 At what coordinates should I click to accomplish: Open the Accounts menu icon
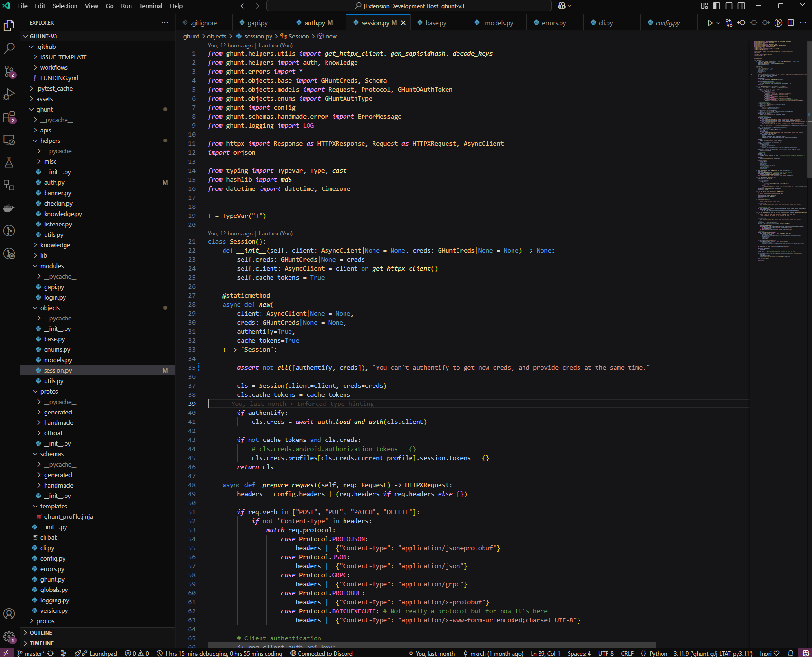pos(9,614)
